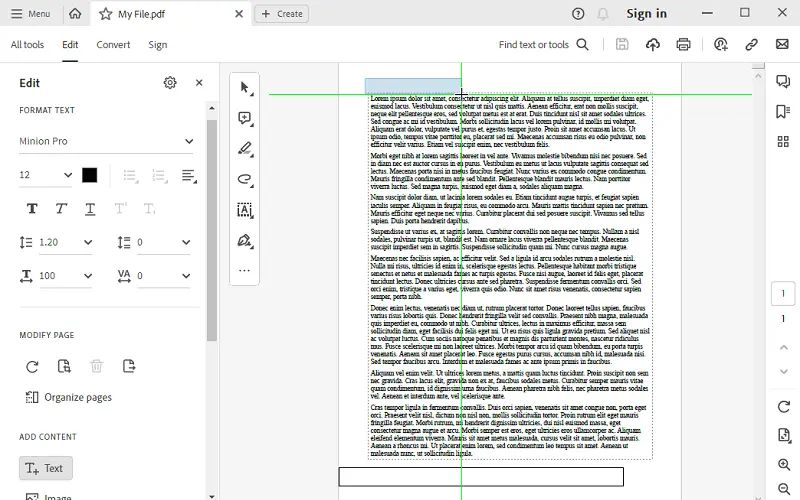Click the add Text button
The width and height of the screenshot is (800, 500).
tap(45, 468)
